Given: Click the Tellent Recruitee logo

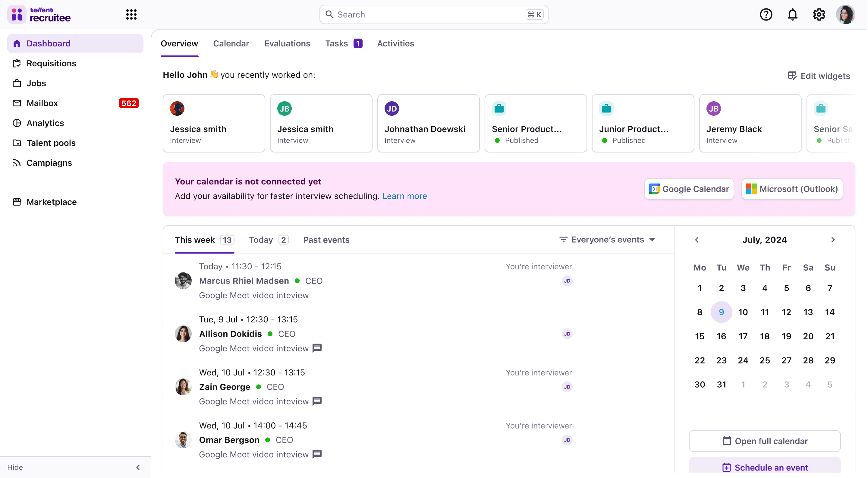Looking at the screenshot, I should click(x=39, y=14).
